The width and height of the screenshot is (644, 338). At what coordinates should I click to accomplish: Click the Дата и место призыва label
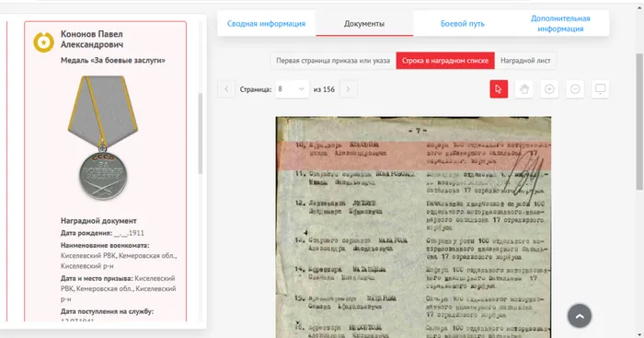click(x=97, y=278)
